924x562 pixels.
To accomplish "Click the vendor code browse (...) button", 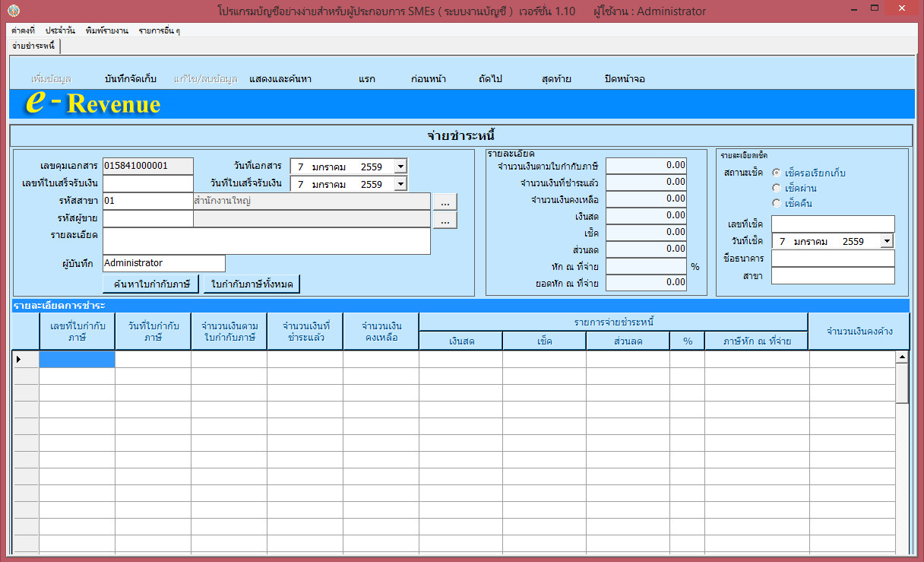I will point(445,220).
